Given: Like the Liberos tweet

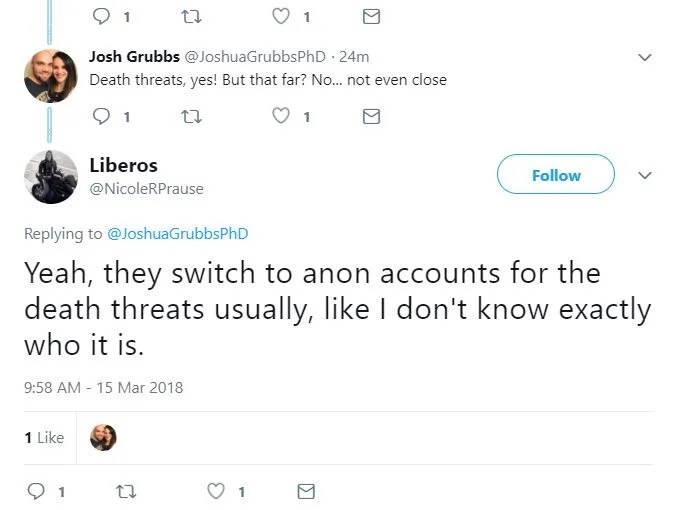Looking at the screenshot, I should [x=217, y=491].
